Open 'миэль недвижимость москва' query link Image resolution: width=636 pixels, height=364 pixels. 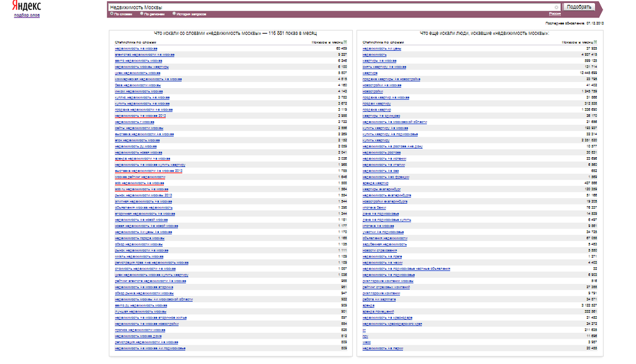point(139,257)
